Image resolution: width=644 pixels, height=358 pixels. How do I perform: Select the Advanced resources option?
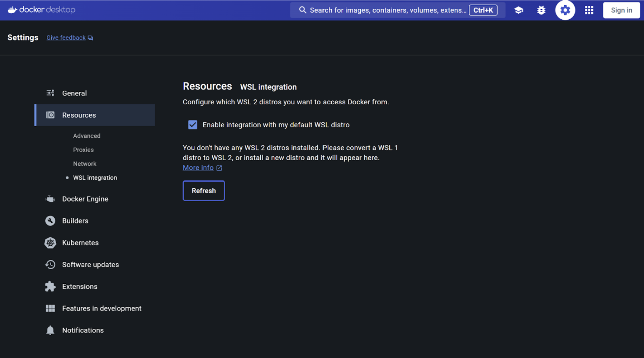coord(87,136)
